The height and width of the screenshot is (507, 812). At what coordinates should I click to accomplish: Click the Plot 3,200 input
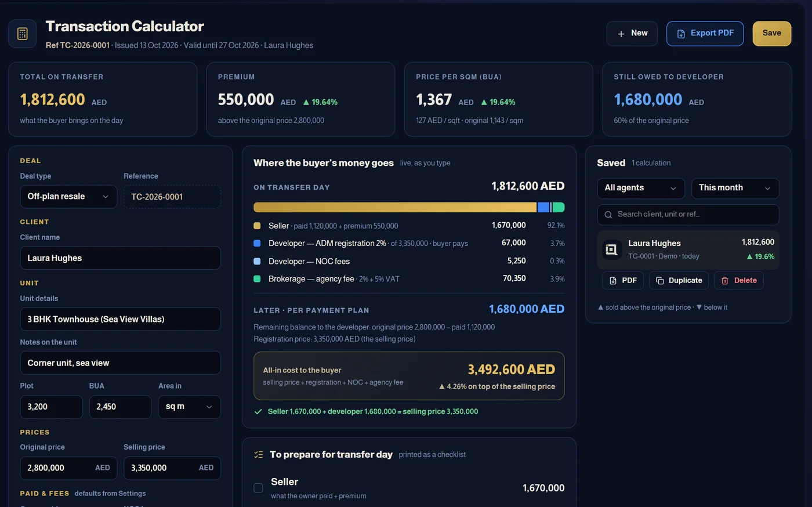click(x=51, y=407)
